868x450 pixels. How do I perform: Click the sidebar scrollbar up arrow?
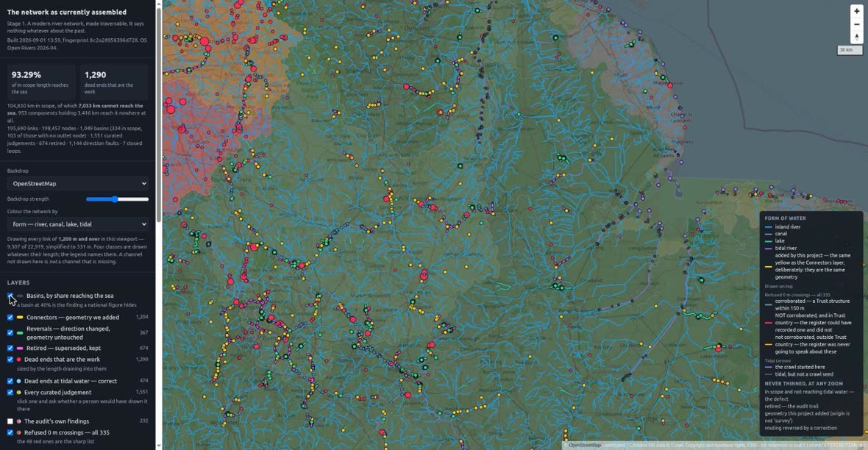(x=160, y=4)
